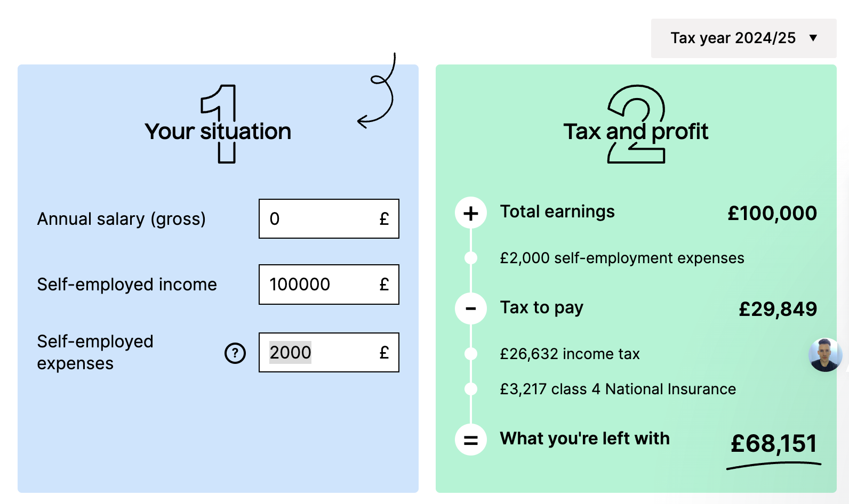Click the £100,000 total earnings amount
Screen dimensions: 849x504
point(772,213)
